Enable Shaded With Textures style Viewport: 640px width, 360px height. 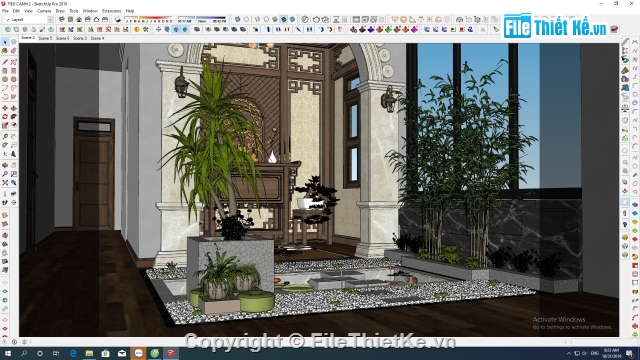[284, 19]
